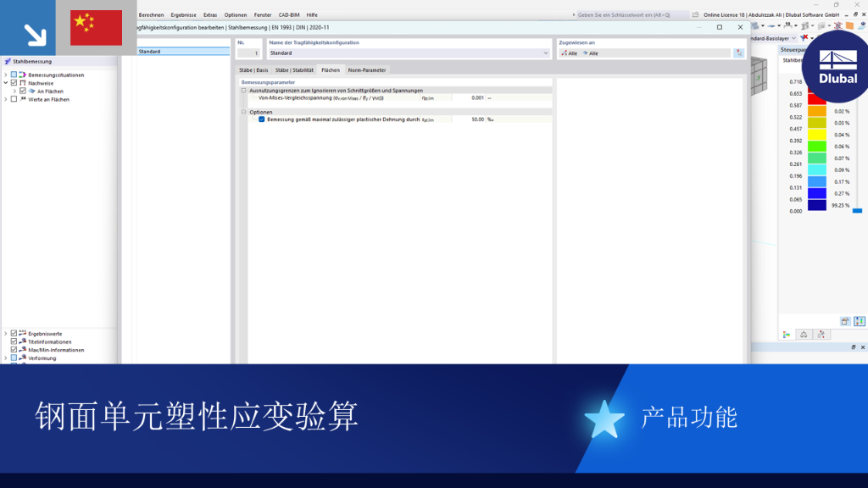868x488 pixels.
Task: Click the view cube in the main window
Action: (759, 76)
